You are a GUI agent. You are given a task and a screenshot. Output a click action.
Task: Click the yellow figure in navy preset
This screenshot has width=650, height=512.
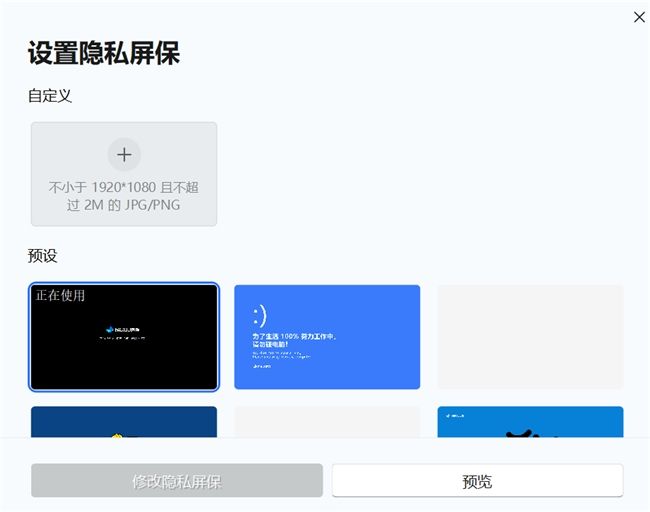click(118, 435)
